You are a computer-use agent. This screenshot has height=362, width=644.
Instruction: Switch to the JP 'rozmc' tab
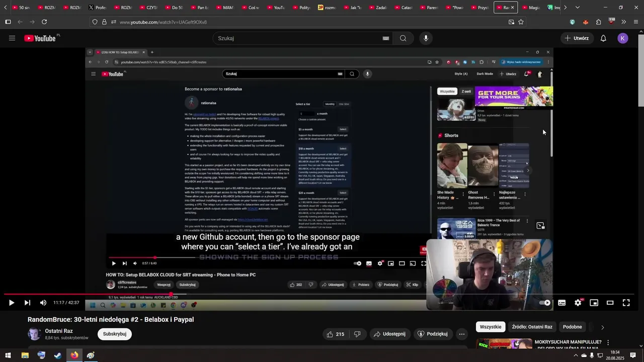pos(328,8)
